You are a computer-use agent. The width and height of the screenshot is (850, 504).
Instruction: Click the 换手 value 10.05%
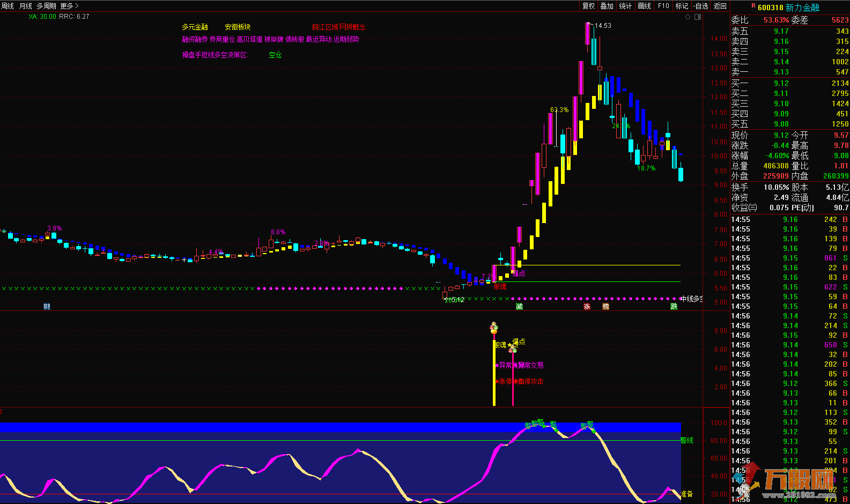pos(777,188)
